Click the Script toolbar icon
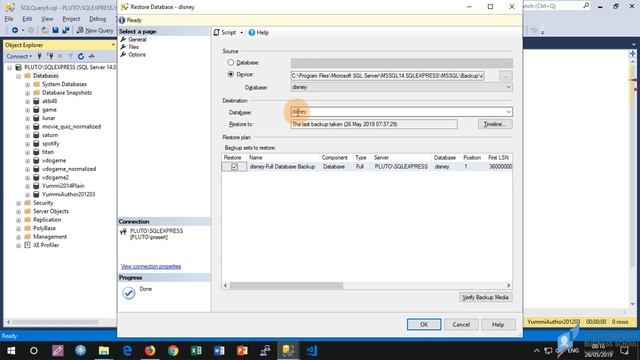Image resolution: width=640 pixels, height=360 pixels. tap(217, 32)
